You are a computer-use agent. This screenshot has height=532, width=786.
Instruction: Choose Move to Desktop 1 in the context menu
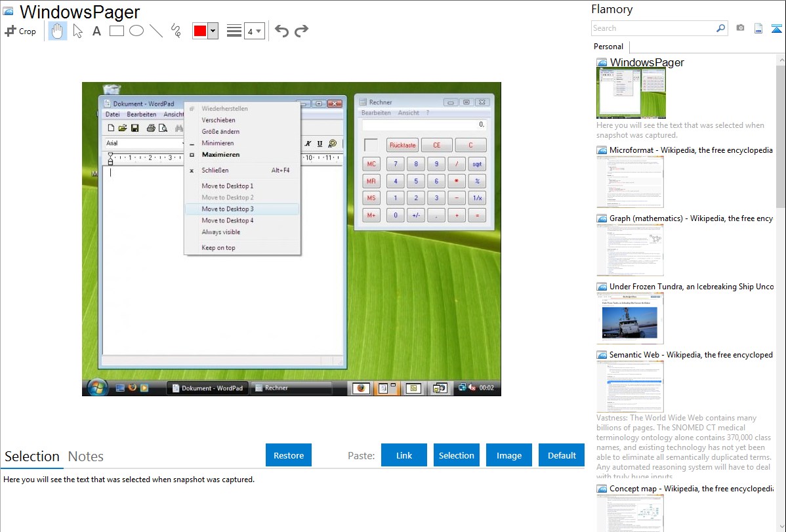click(243, 186)
